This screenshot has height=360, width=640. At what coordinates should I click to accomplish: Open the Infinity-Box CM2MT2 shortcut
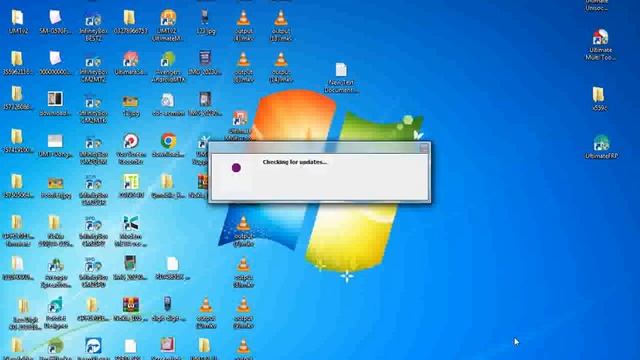click(93, 68)
